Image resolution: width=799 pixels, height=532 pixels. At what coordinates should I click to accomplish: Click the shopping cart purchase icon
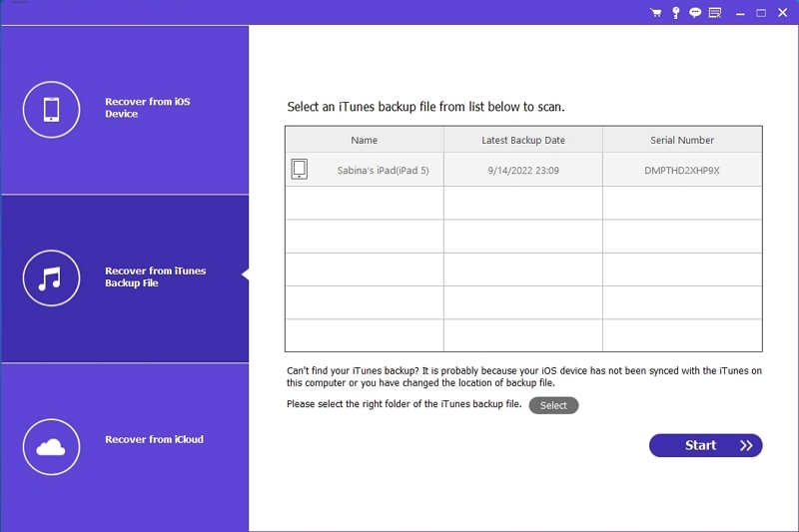pyautogui.click(x=656, y=13)
